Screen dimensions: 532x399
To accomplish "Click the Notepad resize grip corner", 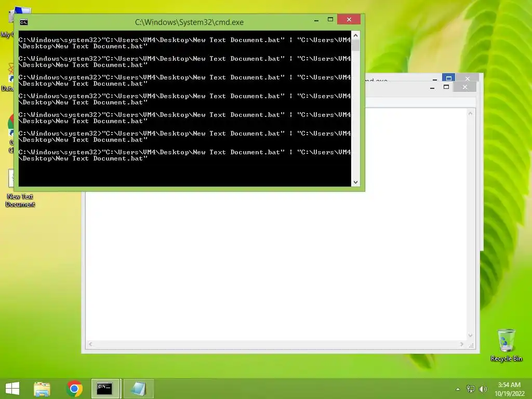I will 471,345.
